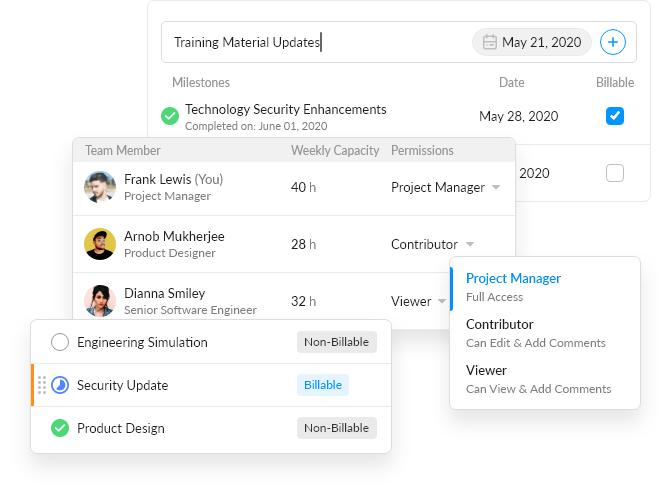Image resolution: width=671 pixels, height=496 pixels.
Task: Mark Engineering Simulation task as complete
Action: 60,342
